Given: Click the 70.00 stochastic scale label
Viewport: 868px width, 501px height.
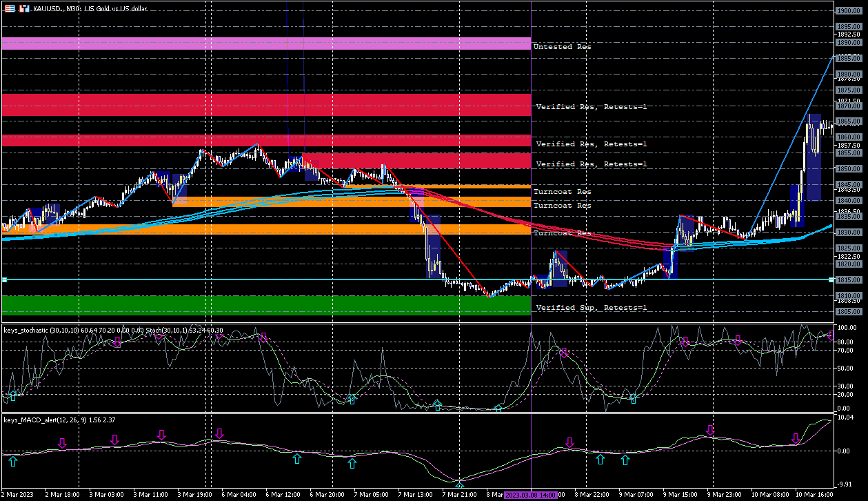Looking at the screenshot, I should (x=845, y=351).
